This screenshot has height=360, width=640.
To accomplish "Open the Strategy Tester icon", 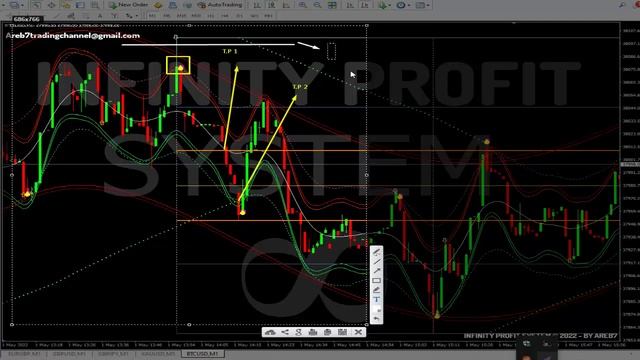I will [x=95, y=5].
